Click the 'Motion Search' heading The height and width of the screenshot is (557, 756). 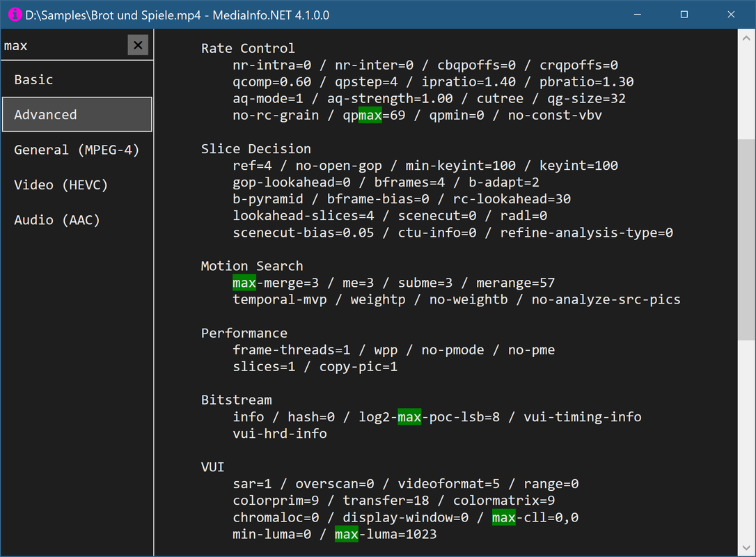(x=252, y=266)
